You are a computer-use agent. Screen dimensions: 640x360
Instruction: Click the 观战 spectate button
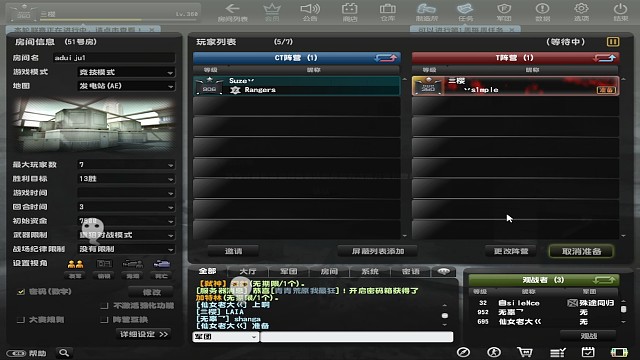[x=589, y=336]
